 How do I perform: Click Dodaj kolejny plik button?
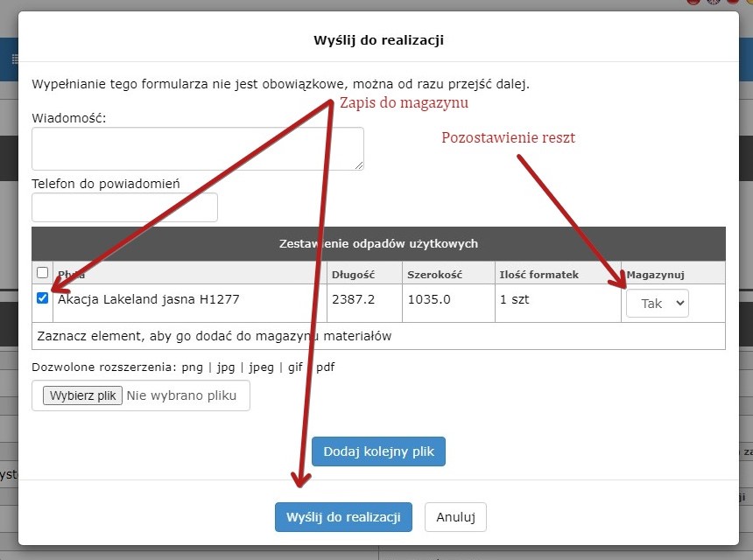(378, 452)
